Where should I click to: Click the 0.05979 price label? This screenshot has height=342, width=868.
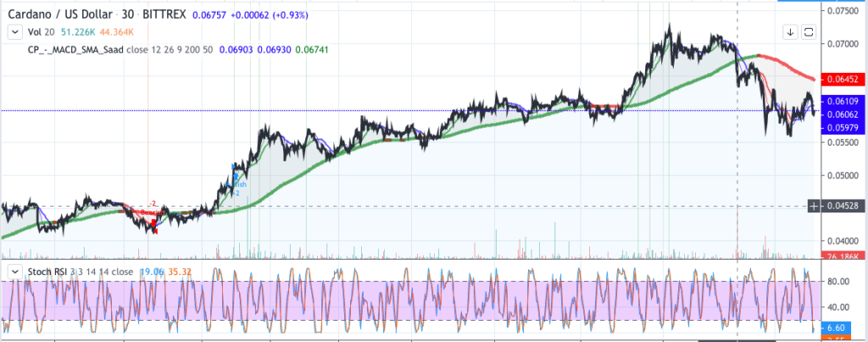(x=842, y=128)
